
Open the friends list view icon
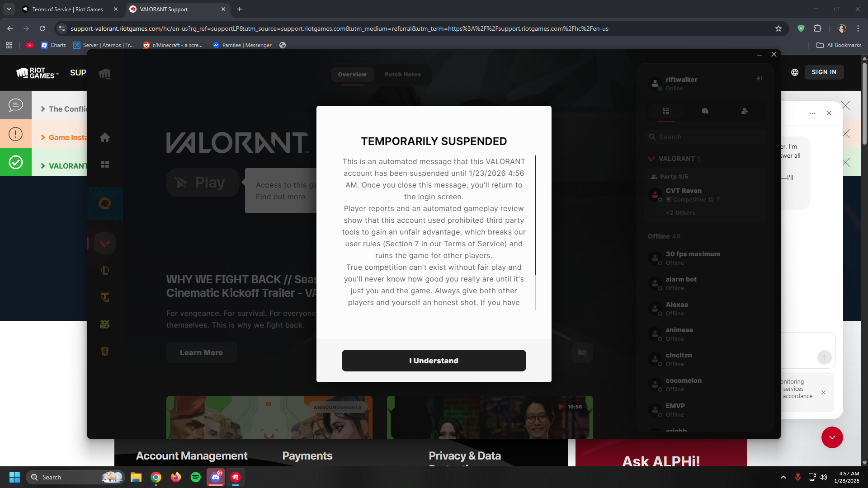pyautogui.click(x=666, y=111)
